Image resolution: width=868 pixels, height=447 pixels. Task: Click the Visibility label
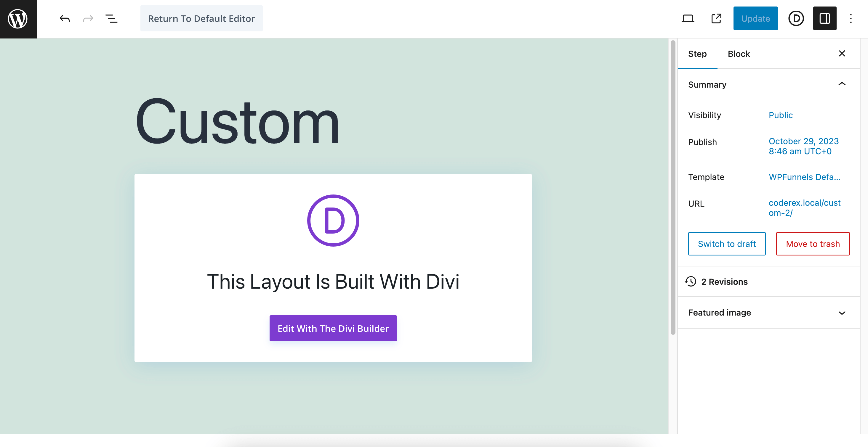pyautogui.click(x=704, y=115)
